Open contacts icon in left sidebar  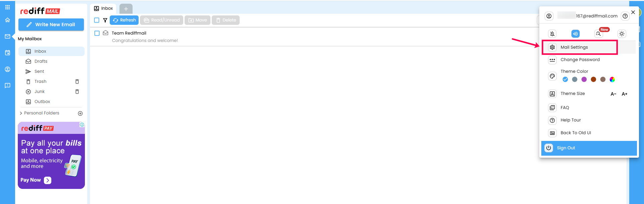pos(7,69)
